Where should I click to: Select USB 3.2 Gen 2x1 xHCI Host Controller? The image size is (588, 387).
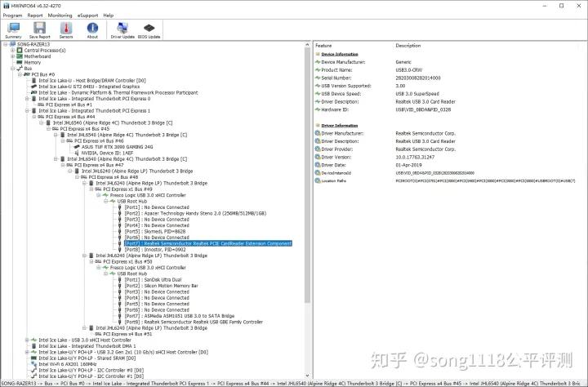123,352
